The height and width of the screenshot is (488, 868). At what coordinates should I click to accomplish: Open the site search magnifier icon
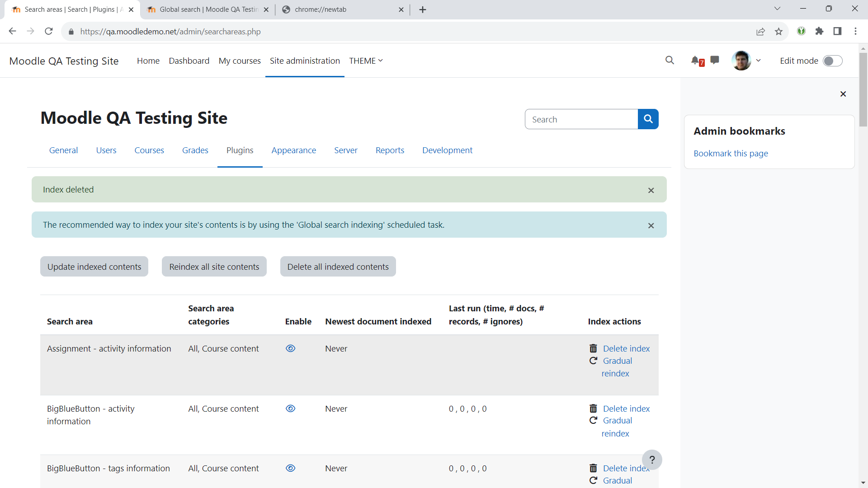click(x=670, y=60)
